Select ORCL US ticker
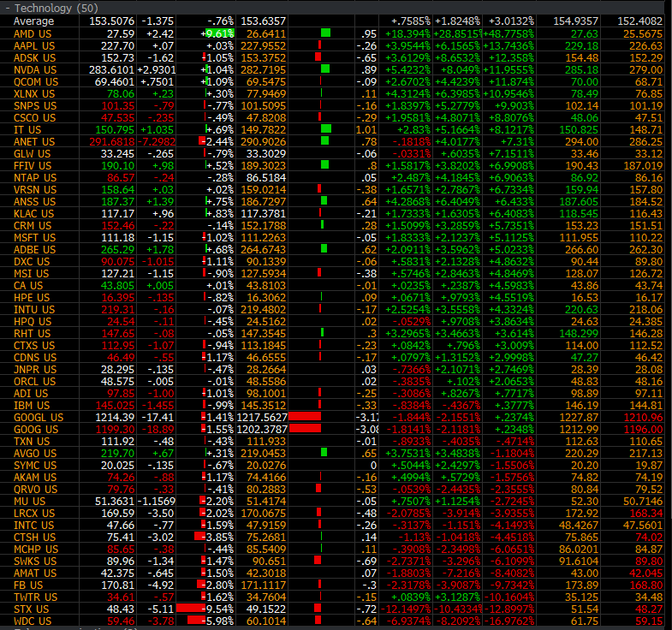Image resolution: width=672 pixels, height=630 pixels. coord(35,382)
